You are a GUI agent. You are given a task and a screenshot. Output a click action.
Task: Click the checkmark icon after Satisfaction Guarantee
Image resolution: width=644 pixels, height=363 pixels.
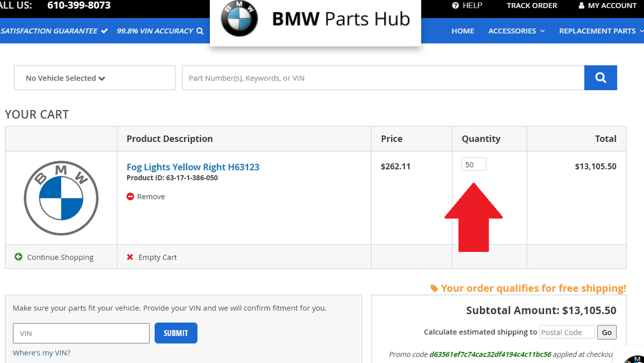(104, 31)
